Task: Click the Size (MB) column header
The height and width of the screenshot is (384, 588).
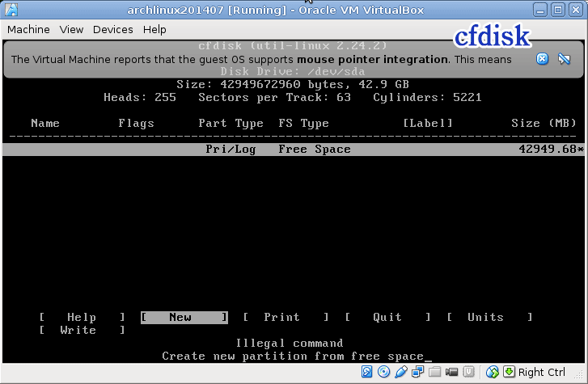Action: [544, 124]
